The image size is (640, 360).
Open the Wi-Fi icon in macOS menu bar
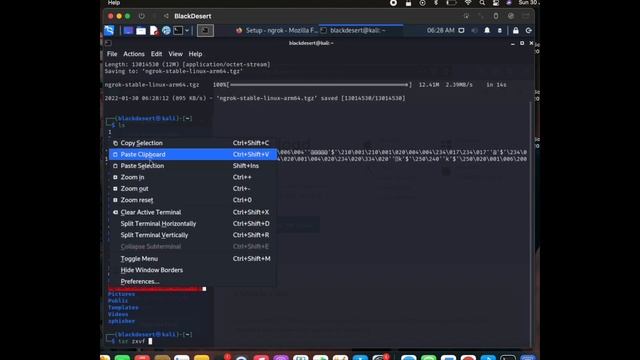coord(468,2)
